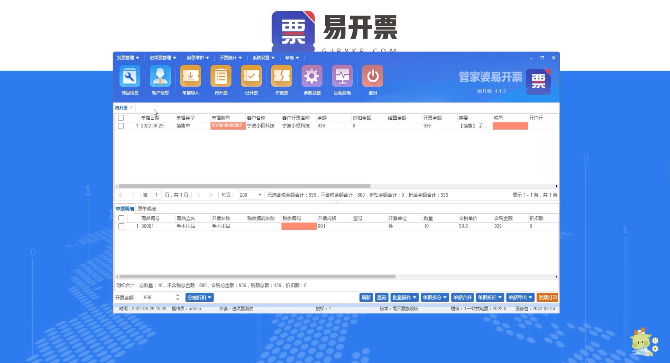
Task: Open the 单据折扣 dropdown button
Action: pos(489,297)
